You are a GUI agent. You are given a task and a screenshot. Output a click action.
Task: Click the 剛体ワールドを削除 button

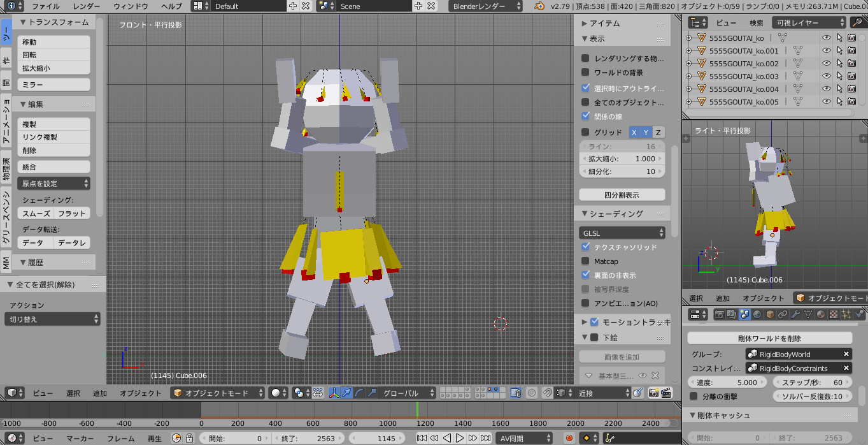click(x=769, y=339)
